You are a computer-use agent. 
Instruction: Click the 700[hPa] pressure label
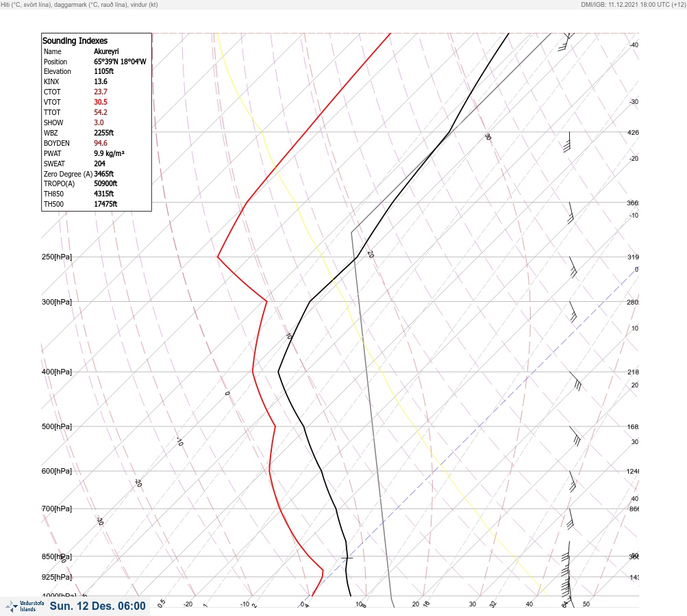coord(57,509)
